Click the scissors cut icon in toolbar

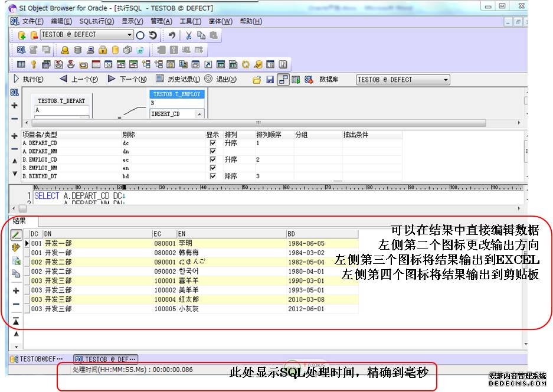click(188, 35)
